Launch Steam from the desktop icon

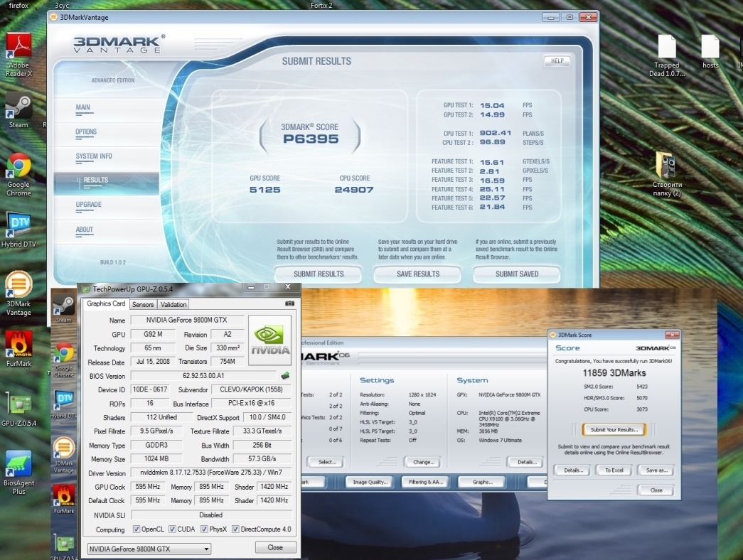(x=18, y=111)
